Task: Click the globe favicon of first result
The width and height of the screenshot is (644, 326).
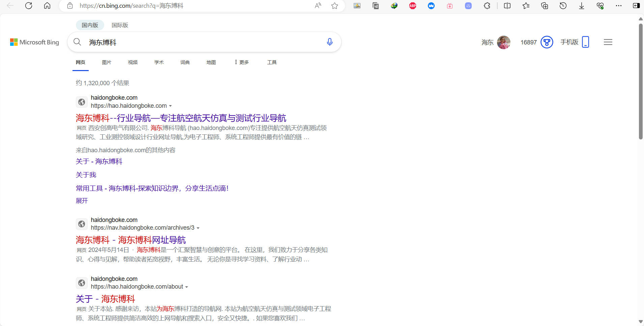Action: coord(82,102)
